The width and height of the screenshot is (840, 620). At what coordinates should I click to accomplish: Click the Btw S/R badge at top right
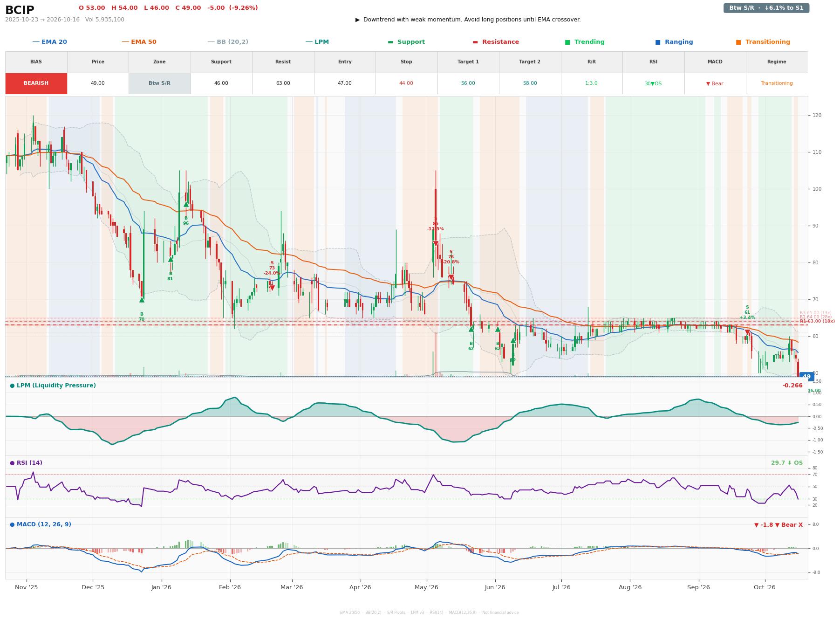point(766,8)
